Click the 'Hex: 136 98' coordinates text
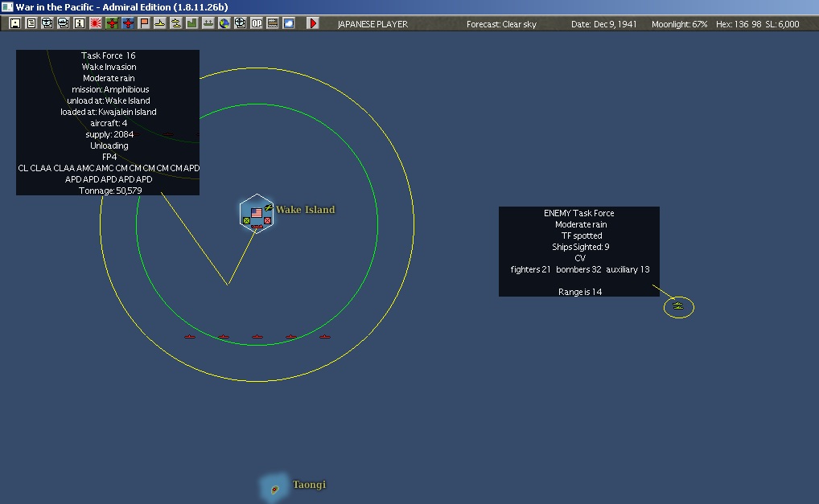Screen dimensions: 819x504 tap(739, 24)
